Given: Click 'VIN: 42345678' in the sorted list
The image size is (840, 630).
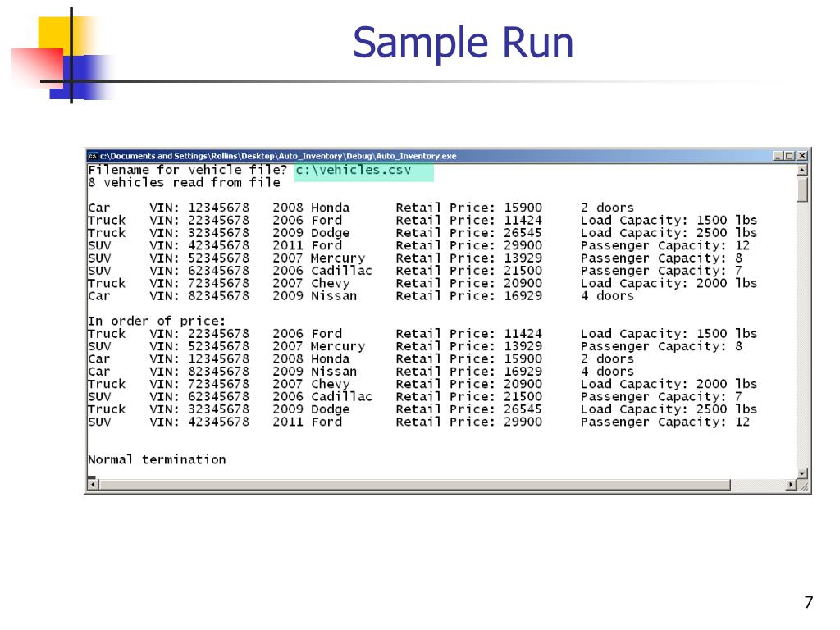Looking at the screenshot, I should [199, 422].
